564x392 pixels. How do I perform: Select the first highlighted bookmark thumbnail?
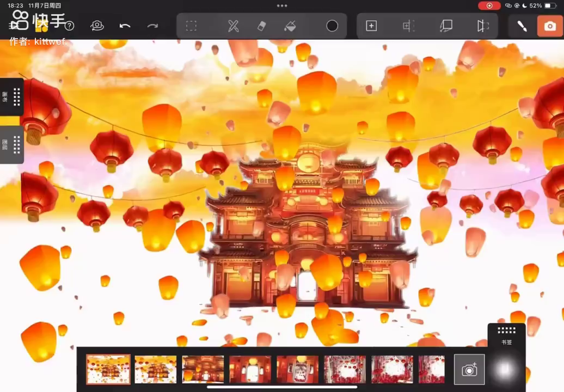click(x=108, y=369)
